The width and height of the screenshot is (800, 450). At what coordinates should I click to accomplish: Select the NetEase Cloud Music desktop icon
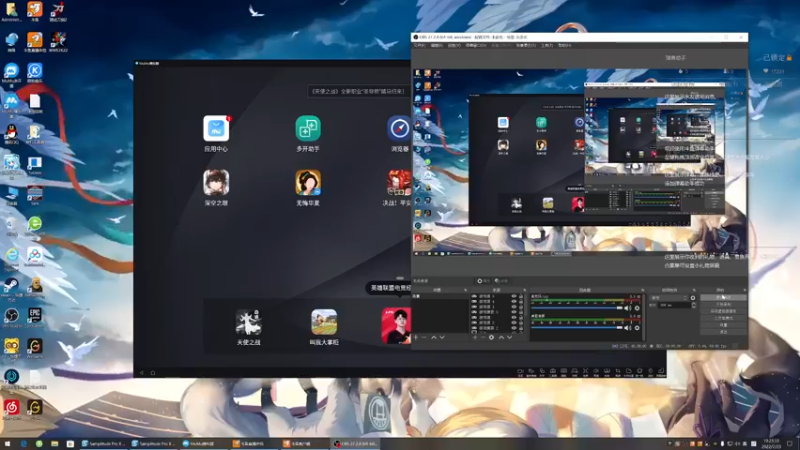(x=11, y=408)
